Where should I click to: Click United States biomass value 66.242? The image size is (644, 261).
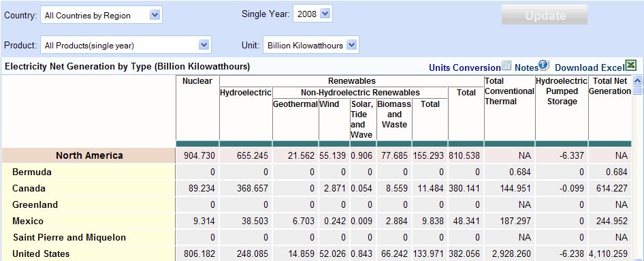tap(394, 254)
